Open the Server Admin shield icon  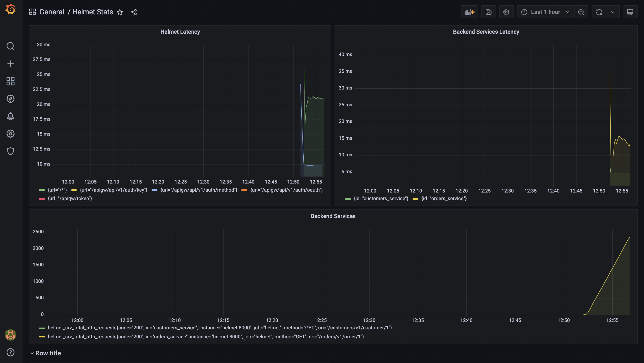(11, 151)
